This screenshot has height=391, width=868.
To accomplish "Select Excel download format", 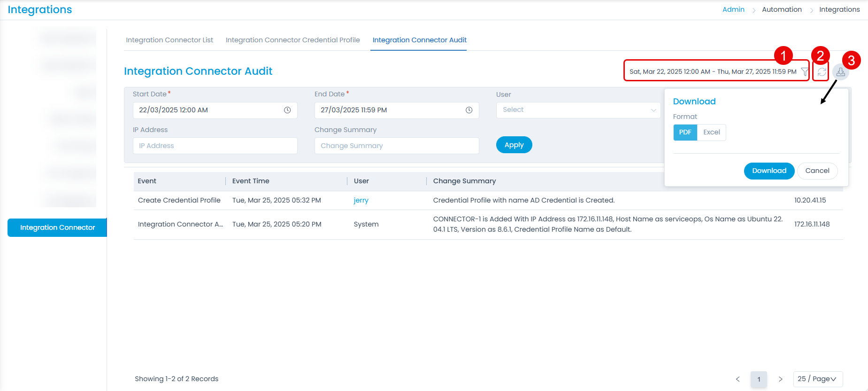I will point(711,133).
